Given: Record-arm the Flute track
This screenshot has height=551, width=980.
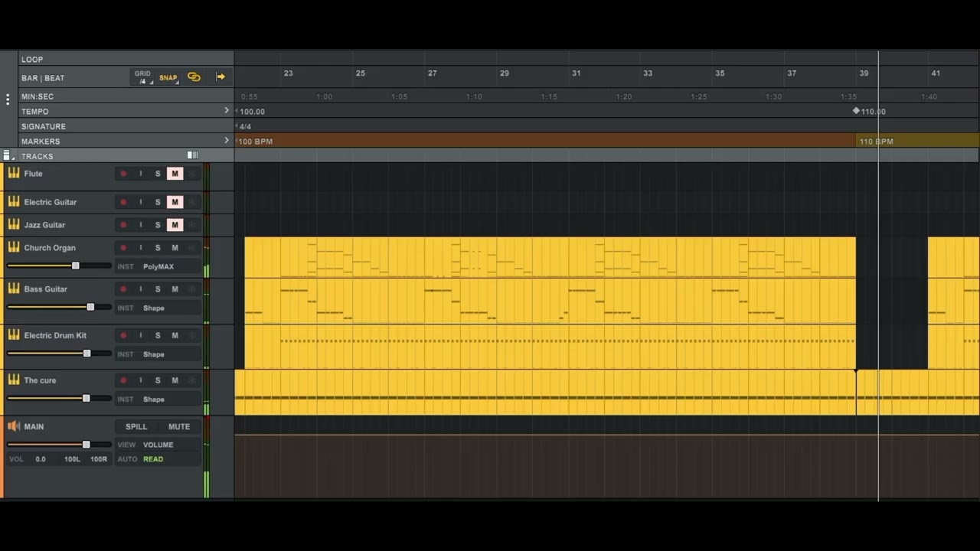Looking at the screenshot, I should 123,174.
